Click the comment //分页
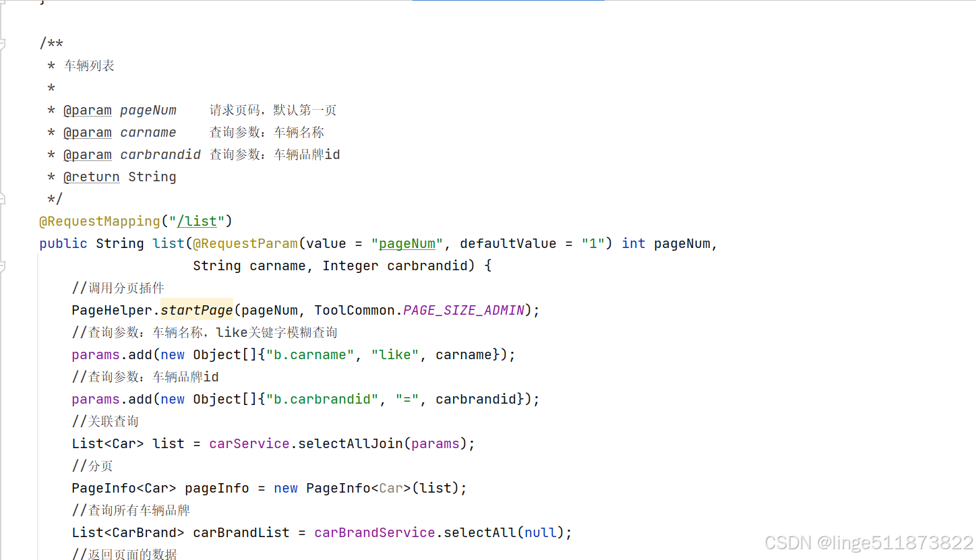 click(x=92, y=466)
